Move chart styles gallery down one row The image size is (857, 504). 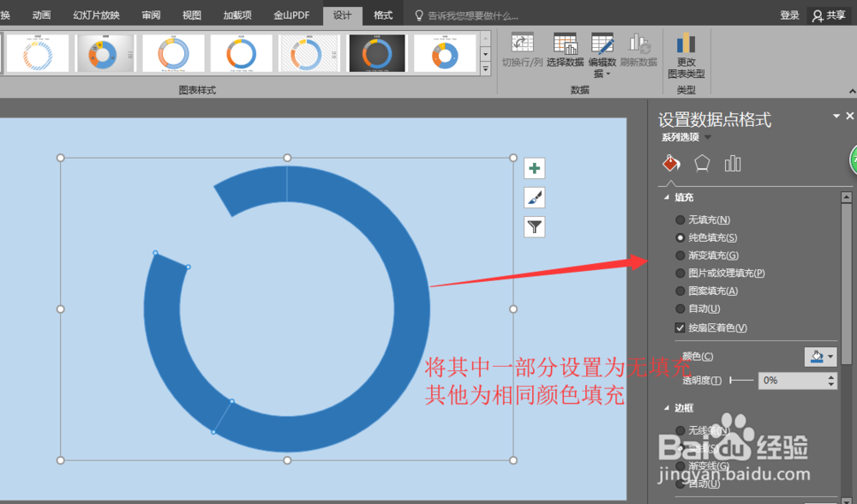(485, 54)
